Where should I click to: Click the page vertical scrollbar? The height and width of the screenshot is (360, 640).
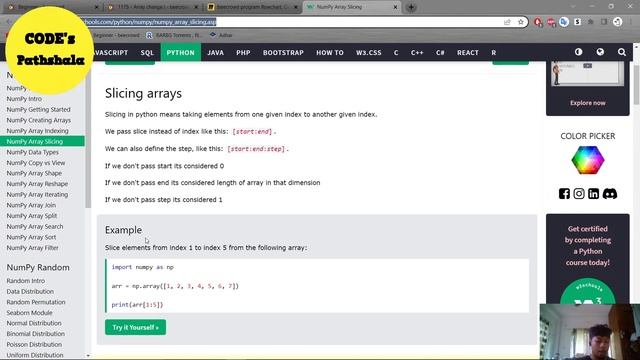(x=636, y=85)
